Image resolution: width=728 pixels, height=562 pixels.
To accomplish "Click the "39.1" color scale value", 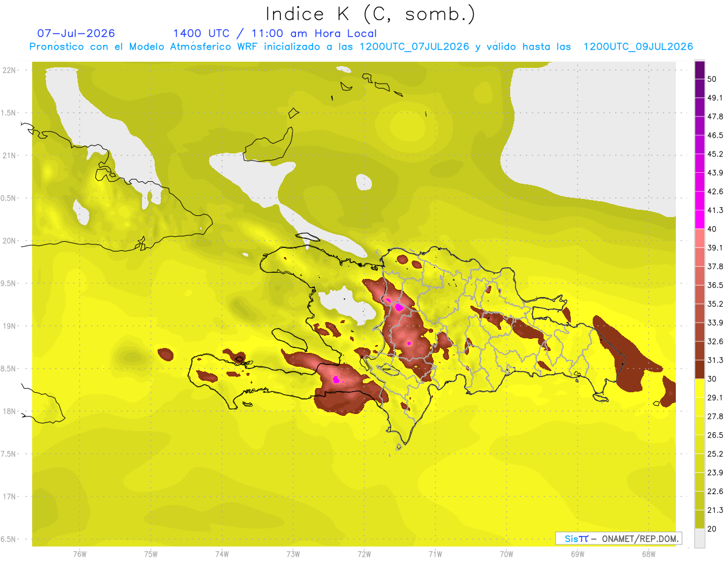I will pyautogui.click(x=715, y=248).
